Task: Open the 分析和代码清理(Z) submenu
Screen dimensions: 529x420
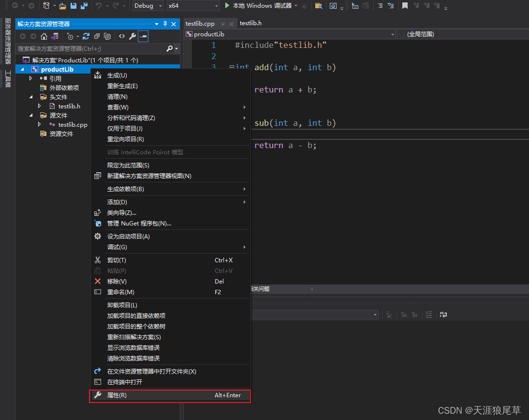Action: coord(170,118)
